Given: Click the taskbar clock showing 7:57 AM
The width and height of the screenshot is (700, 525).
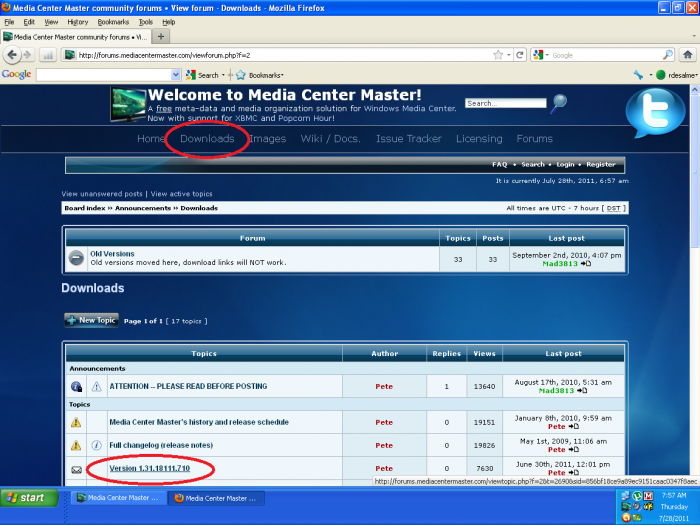Looking at the screenshot, I should (x=674, y=495).
